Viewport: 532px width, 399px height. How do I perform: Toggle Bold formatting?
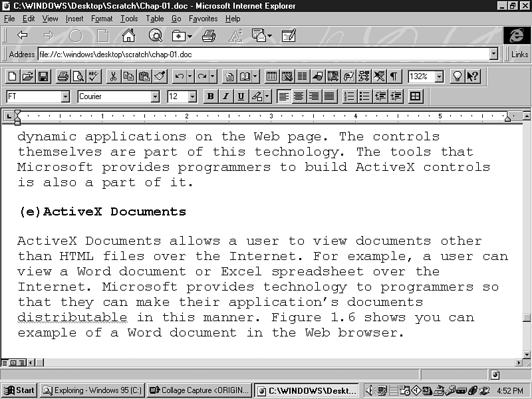[210, 96]
